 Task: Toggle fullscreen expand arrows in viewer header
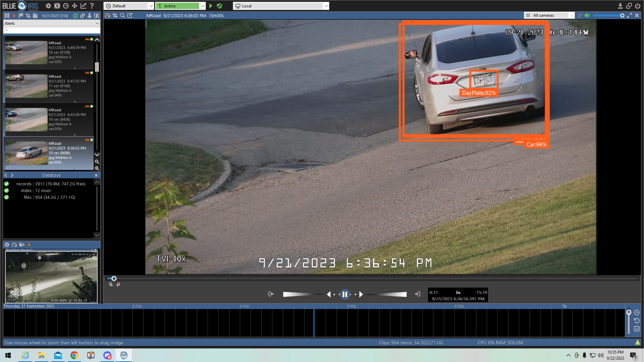coord(630,15)
